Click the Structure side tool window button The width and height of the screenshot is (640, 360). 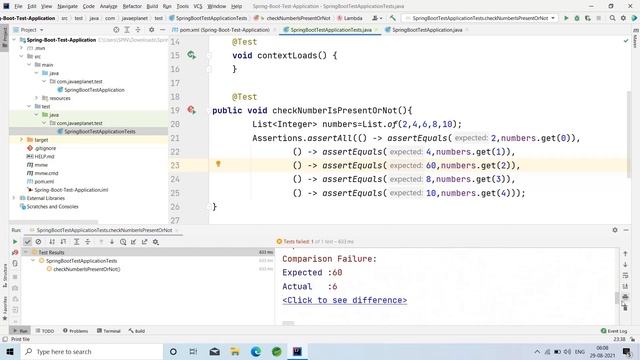pyautogui.click(x=5, y=275)
